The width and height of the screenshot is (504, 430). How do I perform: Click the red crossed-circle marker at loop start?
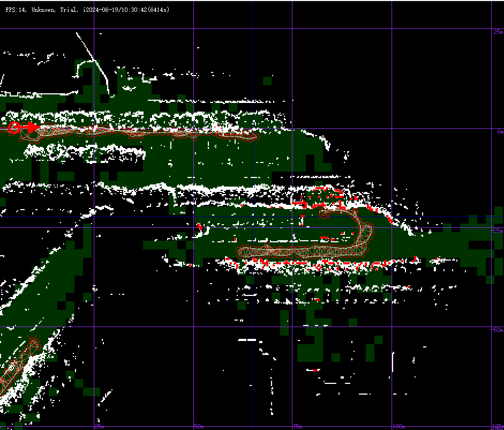pos(324,215)
